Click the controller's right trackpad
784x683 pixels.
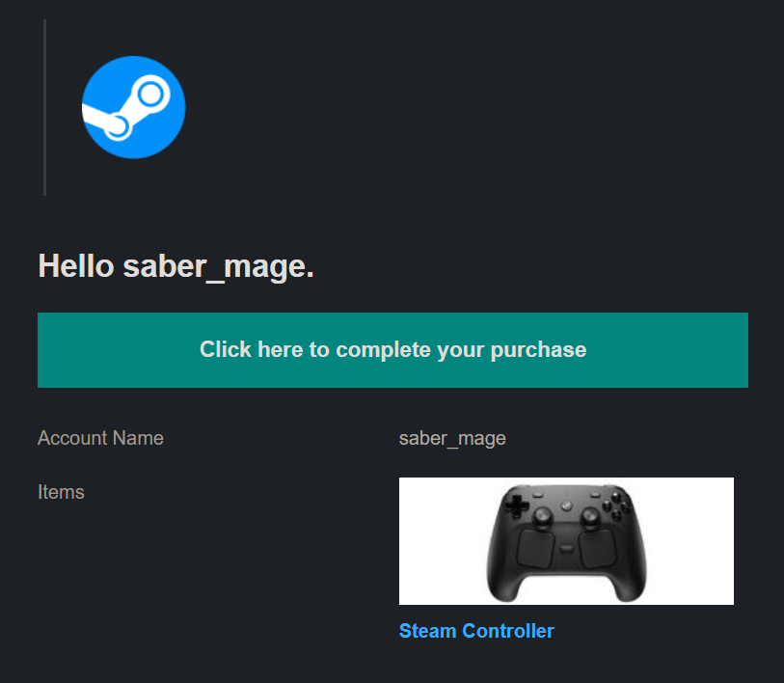pos(598,548)
